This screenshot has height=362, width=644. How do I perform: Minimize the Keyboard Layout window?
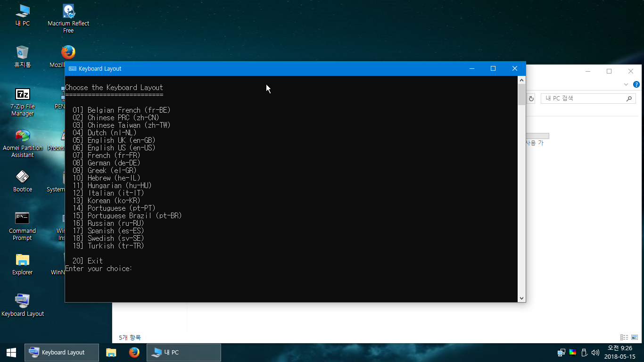[x=471, y=68]
